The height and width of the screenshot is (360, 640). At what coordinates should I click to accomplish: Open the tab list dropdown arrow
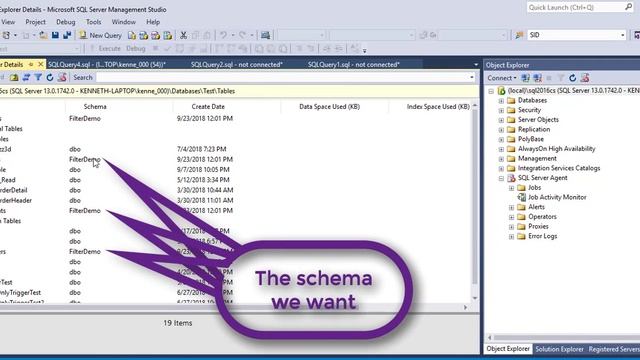pos(476,65)
